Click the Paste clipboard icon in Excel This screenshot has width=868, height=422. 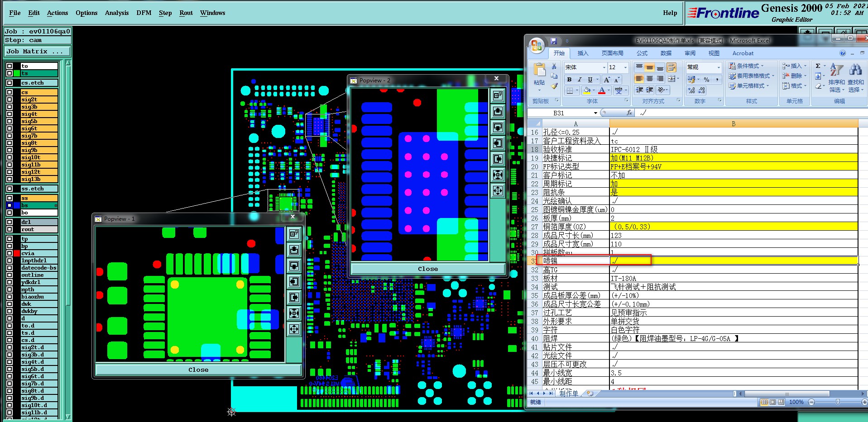point(539,70)
